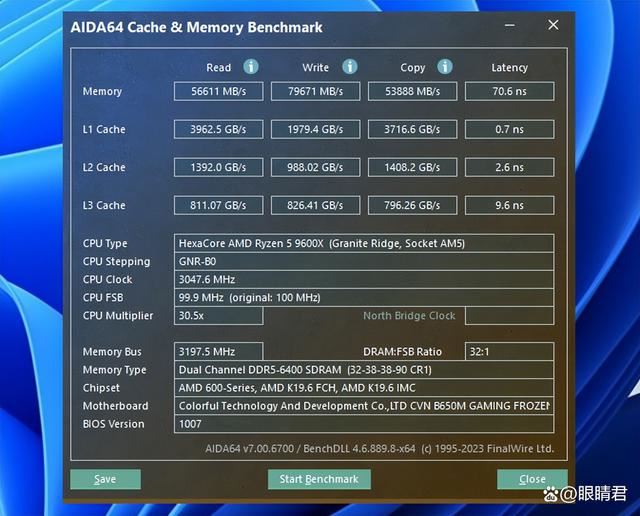Close the benchmark dialog with Close button
640x516 pixels.
(x=532, y=479)
